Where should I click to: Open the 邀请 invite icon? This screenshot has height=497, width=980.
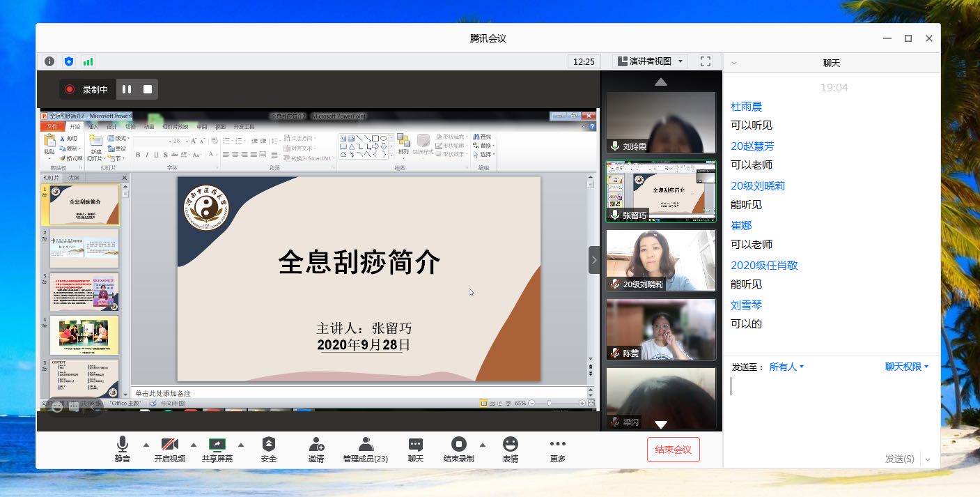pyautogui.click(x=316, y=449)
